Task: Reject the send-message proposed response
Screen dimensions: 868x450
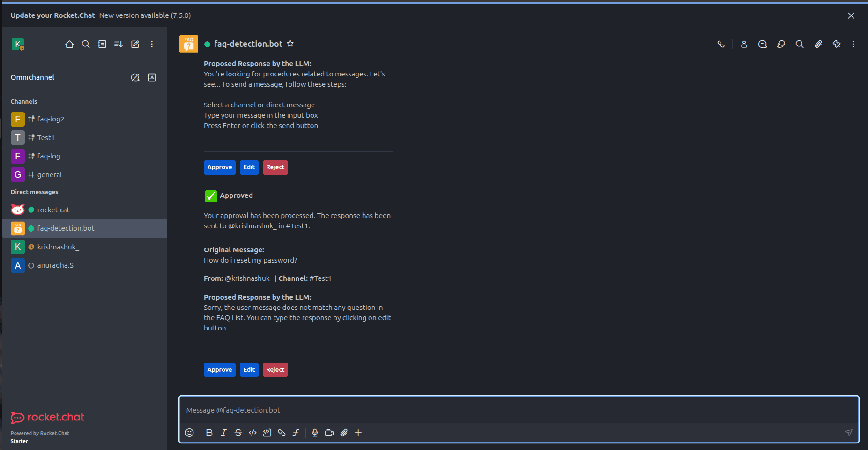Action: [275, 167]
